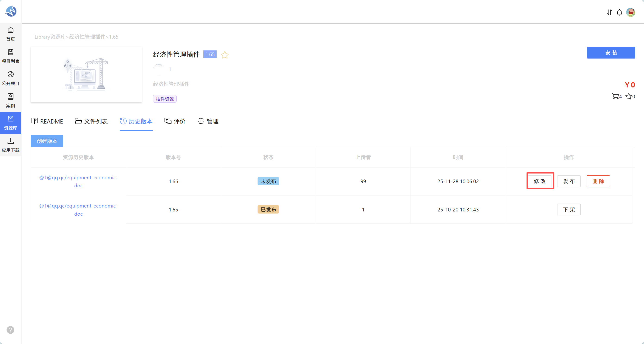Click the help question mark icon
Image resolution: width=644 pixels, height=344 pixels.
coord(10,330)
